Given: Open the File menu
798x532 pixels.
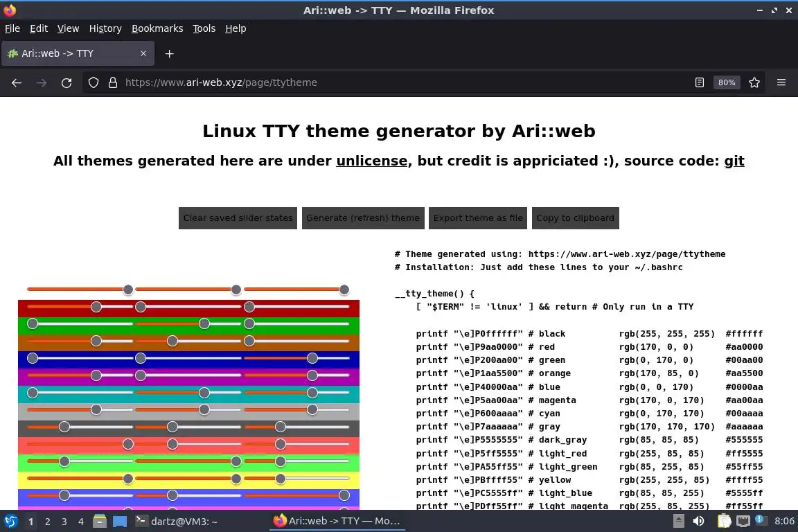Looking at the screenshot, I should coord(12,28).
